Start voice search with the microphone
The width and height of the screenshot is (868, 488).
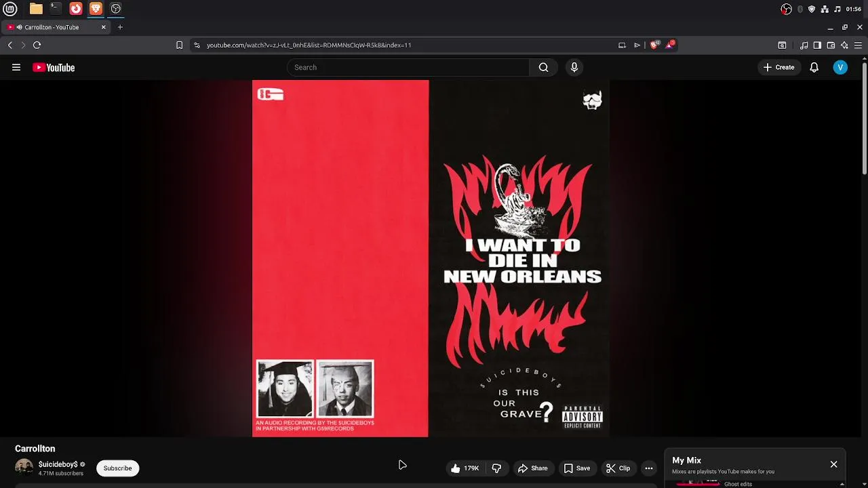[574, 67]
